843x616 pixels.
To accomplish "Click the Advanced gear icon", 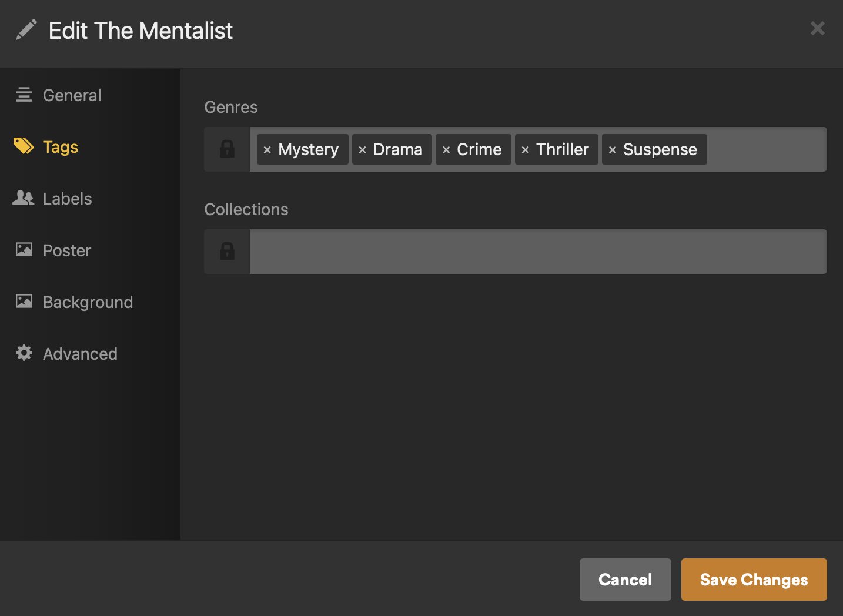I will (24, 353).
